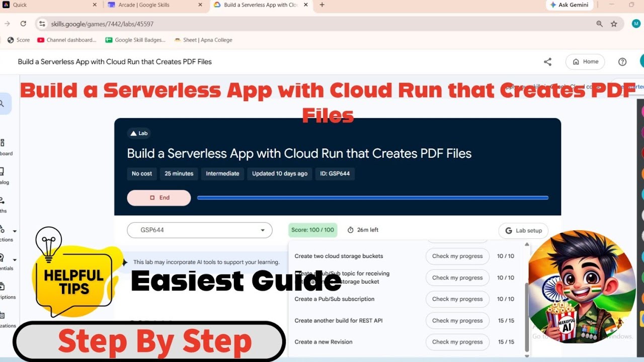Open the Score bookmark
This screenshot has height=362, width=644.
tap(19, 40)
